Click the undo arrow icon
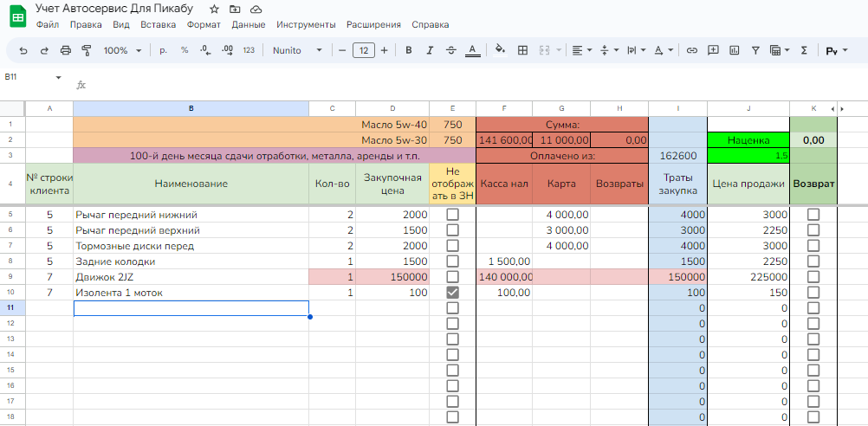The width and height of the screenshot is (868, 426). pyautogui.click(x=23, y=50)
